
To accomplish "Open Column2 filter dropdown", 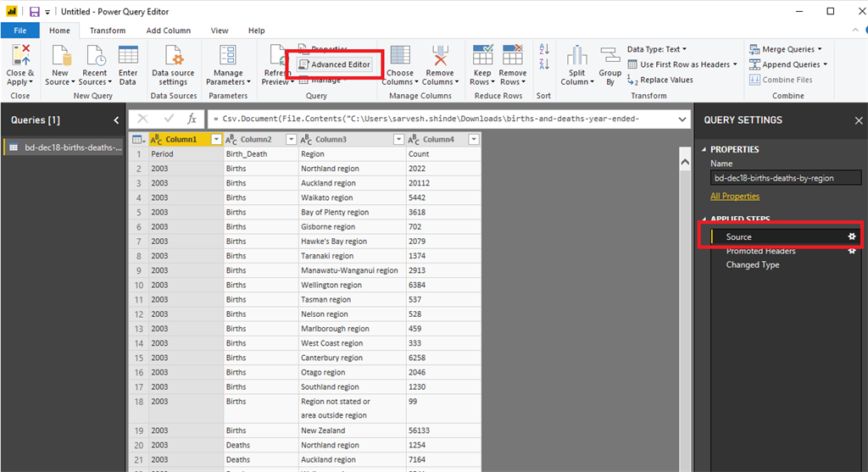I will (291, 140).
